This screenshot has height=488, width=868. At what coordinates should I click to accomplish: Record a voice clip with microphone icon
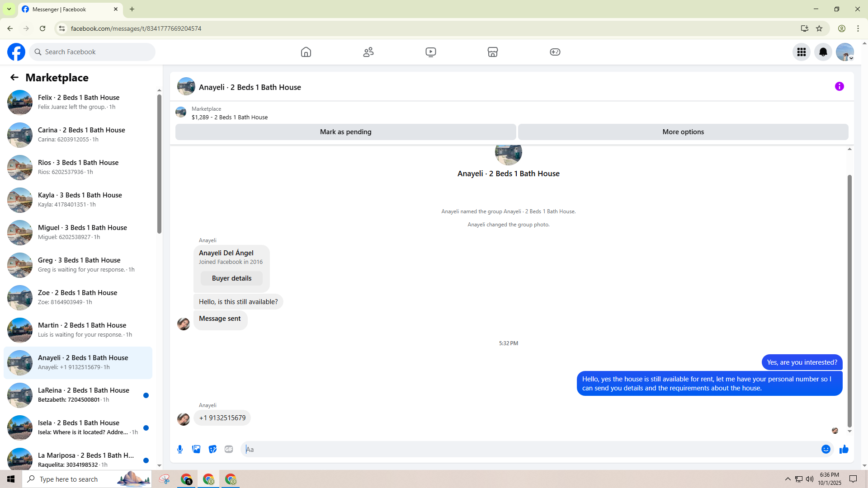point(180,449)
